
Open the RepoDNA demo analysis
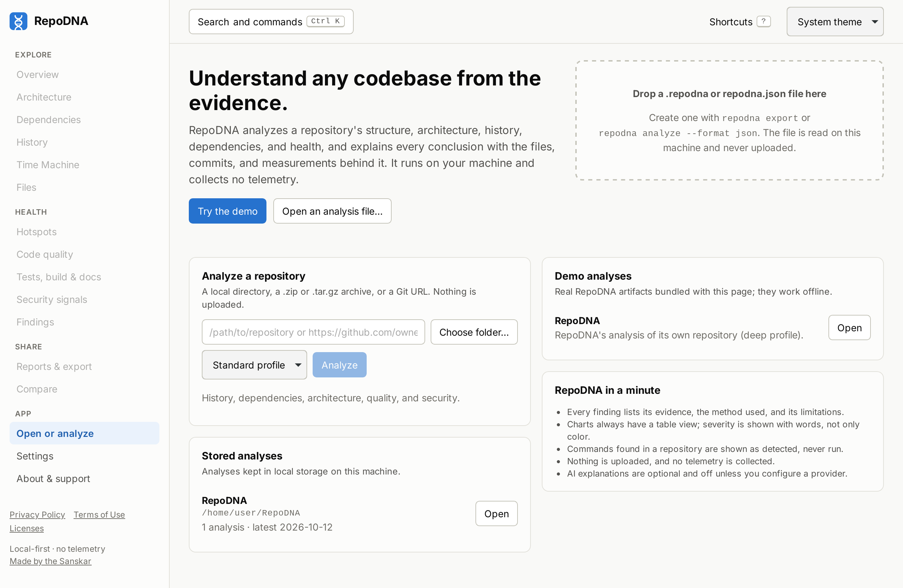pyautogui.click(x=850, y=328)
